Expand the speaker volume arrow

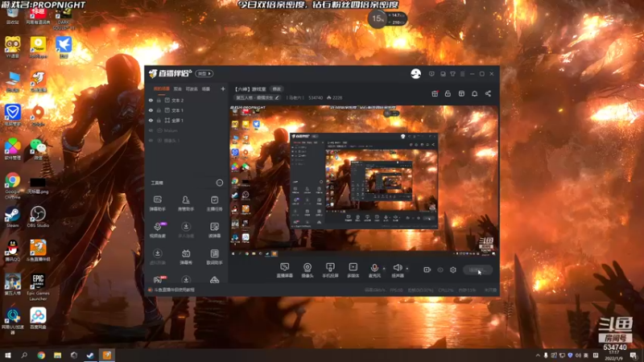tap(407, 269)
